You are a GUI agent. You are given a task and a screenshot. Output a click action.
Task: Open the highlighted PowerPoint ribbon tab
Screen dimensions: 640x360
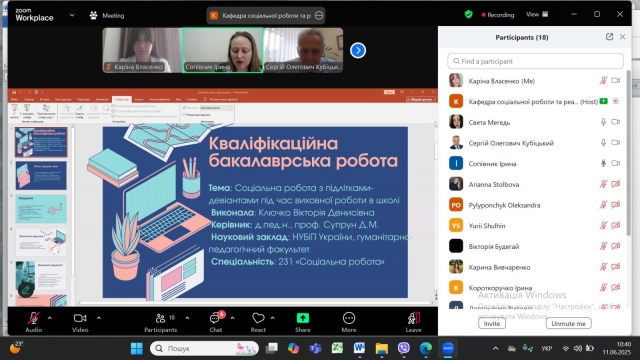[x=122, y=99]
